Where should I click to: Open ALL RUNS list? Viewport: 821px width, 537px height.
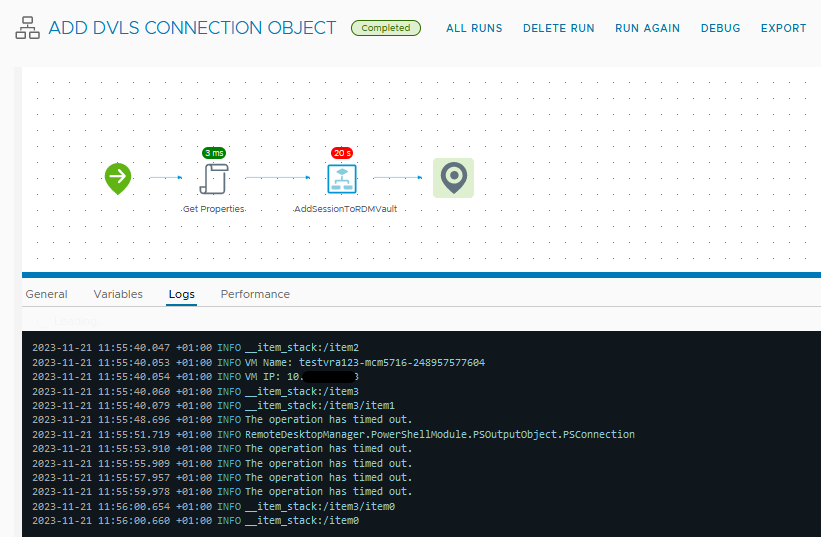tap(474, 28)
